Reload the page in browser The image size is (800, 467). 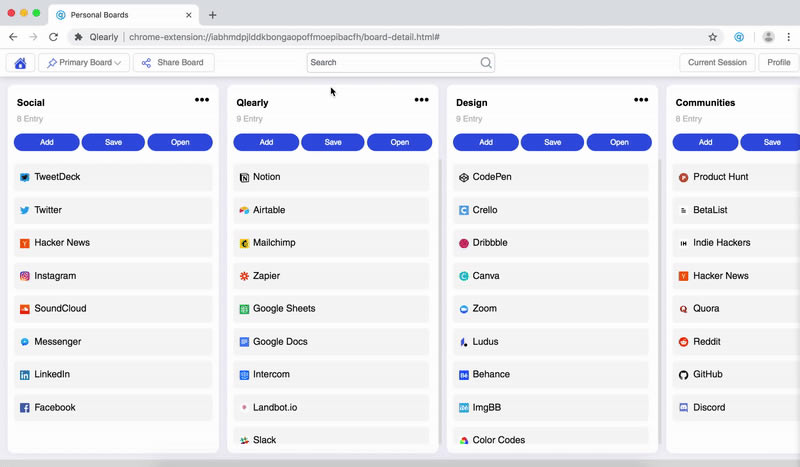[53, 37]
